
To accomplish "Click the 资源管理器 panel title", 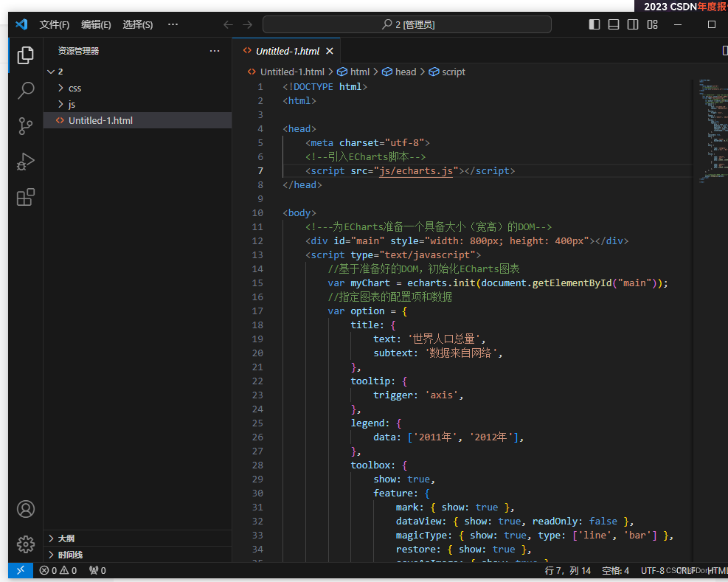I will click(78, 51).
